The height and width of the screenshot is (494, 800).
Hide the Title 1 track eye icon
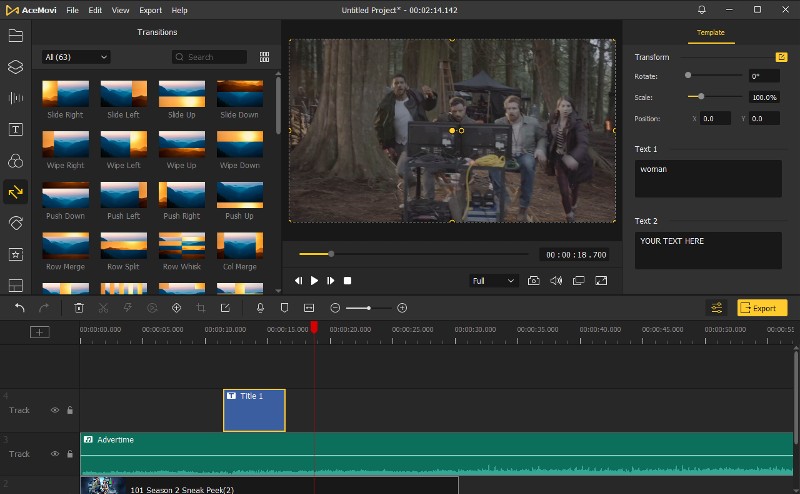point(55,410)
